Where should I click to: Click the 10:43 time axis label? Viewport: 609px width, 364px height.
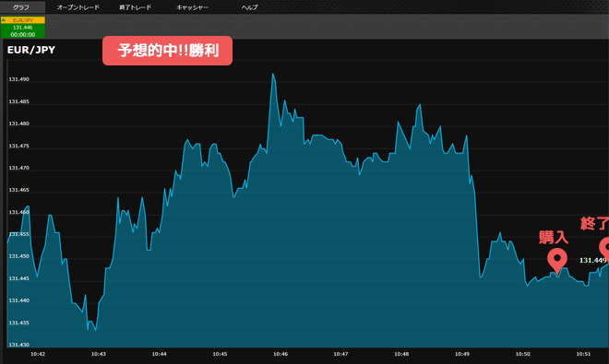(98, 354)
